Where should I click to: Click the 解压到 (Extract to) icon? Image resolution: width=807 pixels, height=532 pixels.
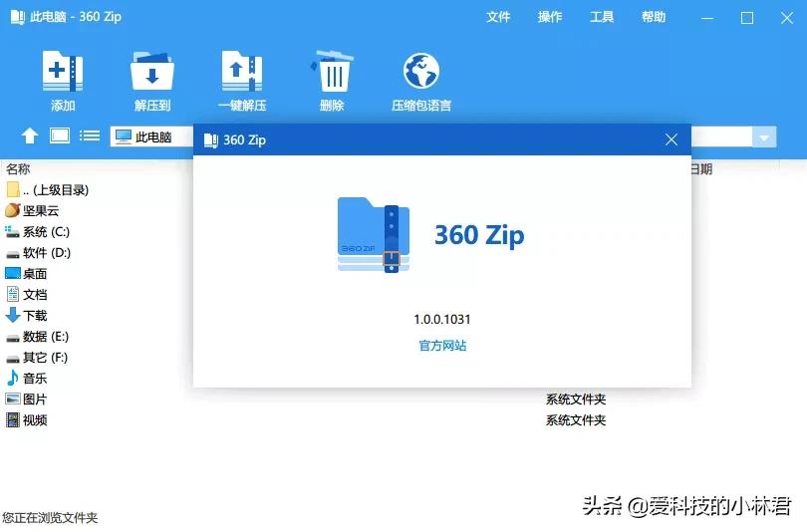click(151, 71)
